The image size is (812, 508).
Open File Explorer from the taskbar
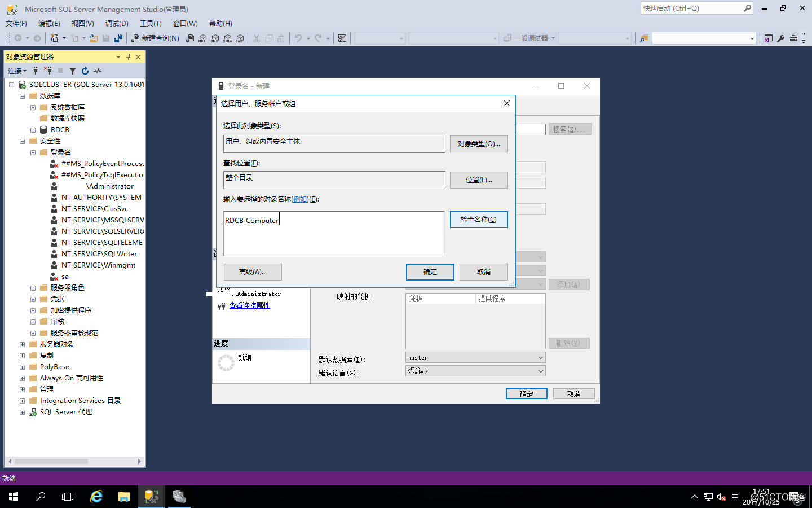coord(124,496)
